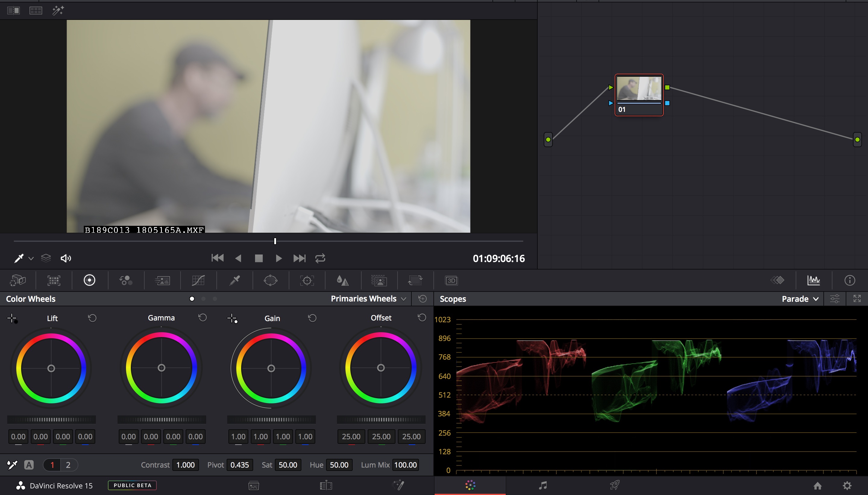
Task: Open the Blur palette
Action: tap(343, 280)
